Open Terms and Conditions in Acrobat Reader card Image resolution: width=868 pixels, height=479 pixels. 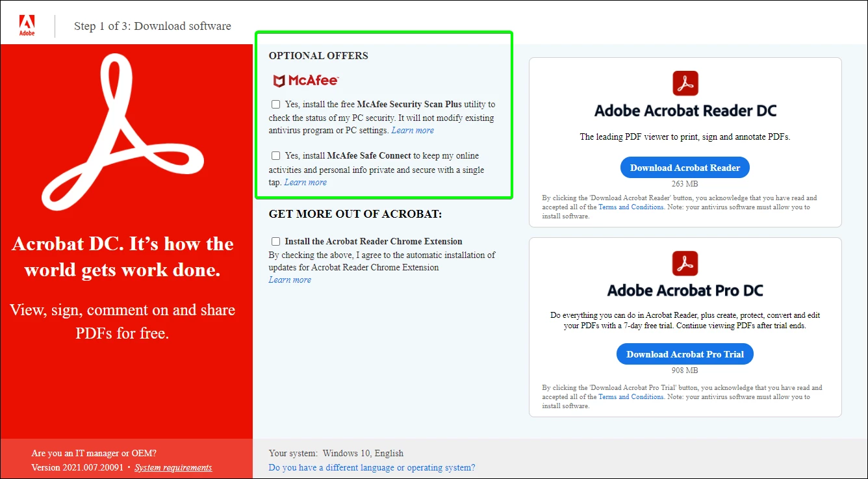(631, 207)
